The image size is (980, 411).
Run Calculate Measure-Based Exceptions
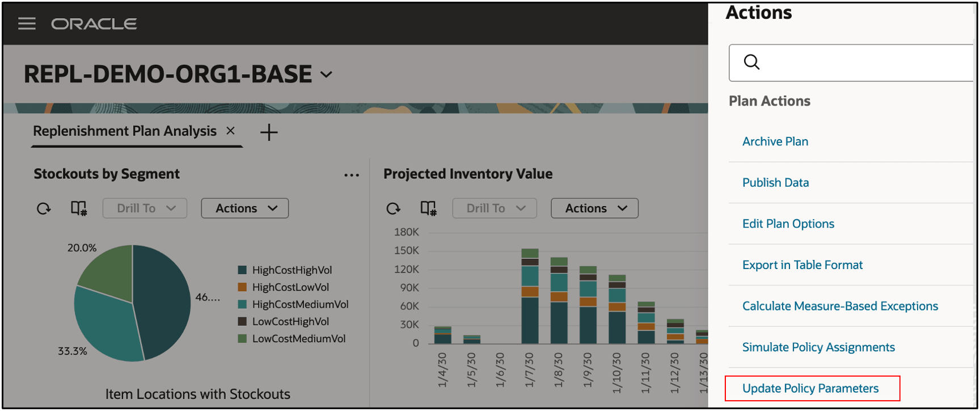pos(840,306)
